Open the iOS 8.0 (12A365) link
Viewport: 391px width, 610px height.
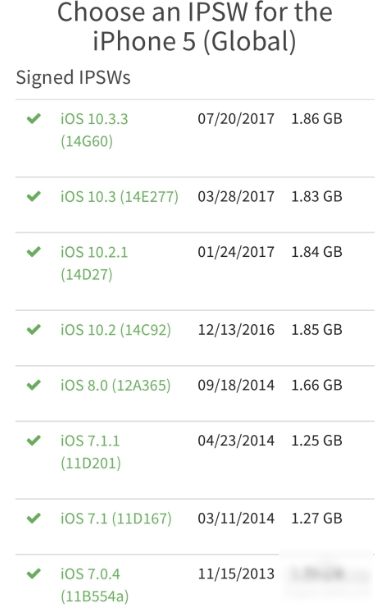click(116, 386)
